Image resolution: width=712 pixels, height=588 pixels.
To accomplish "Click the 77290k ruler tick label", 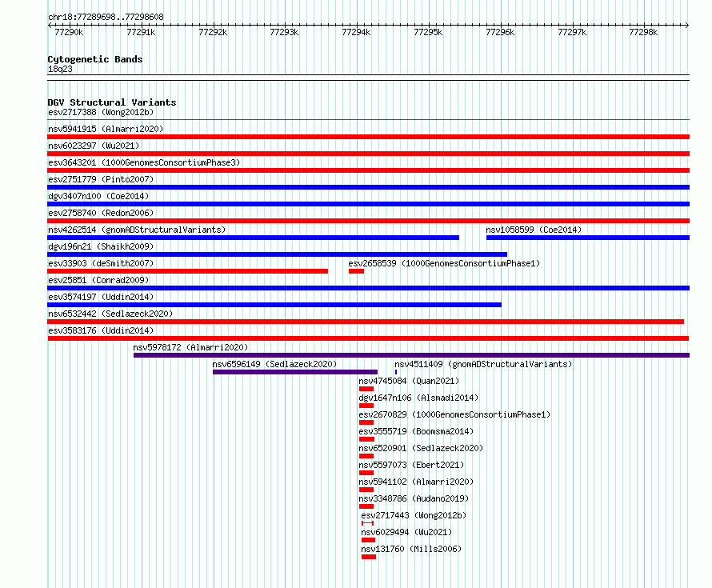I will (69, 32).
